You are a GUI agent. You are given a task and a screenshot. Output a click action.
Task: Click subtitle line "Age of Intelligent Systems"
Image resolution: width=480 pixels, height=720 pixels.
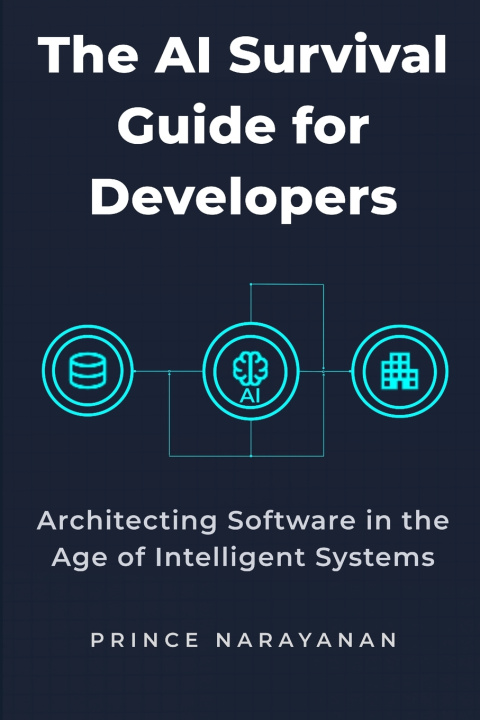tap(243, 558)
